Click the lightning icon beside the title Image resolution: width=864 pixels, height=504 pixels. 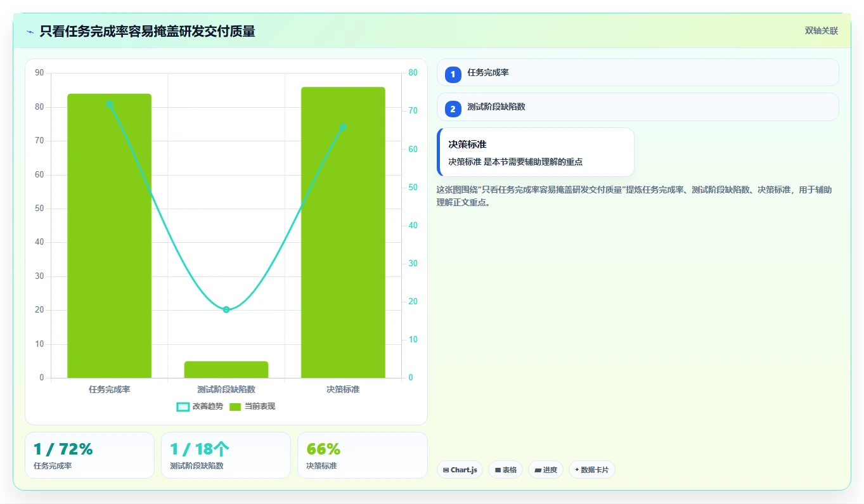[x=30, y=31]
